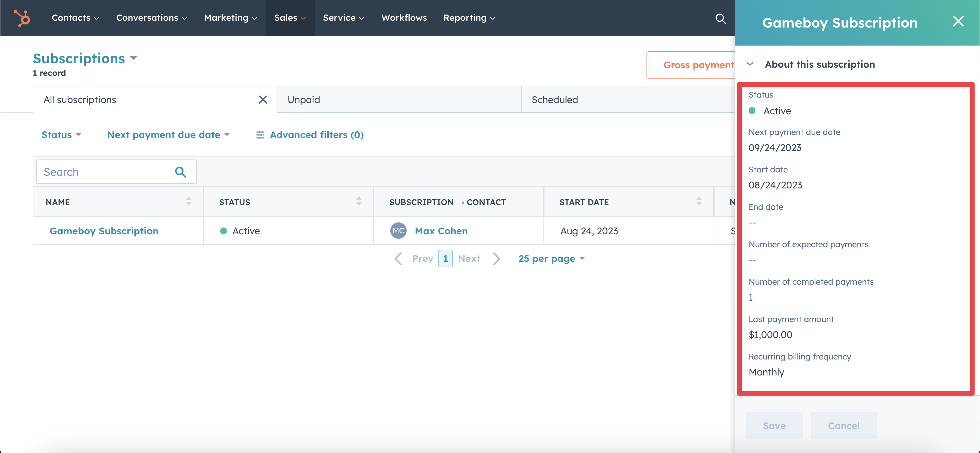980x453 pixels.
Task: Click the Prev pagination arrow
Action: (x=398, y=258)
